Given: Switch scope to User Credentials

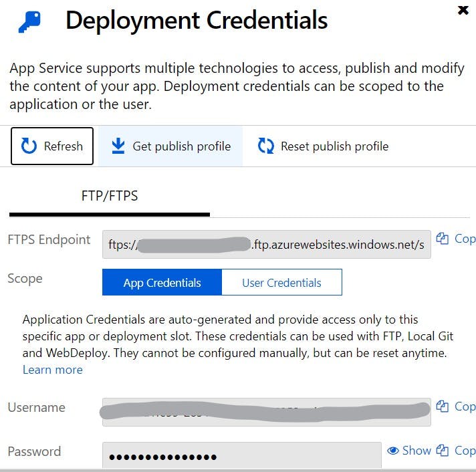Looking at the screenshot, I should pos(281,282).
